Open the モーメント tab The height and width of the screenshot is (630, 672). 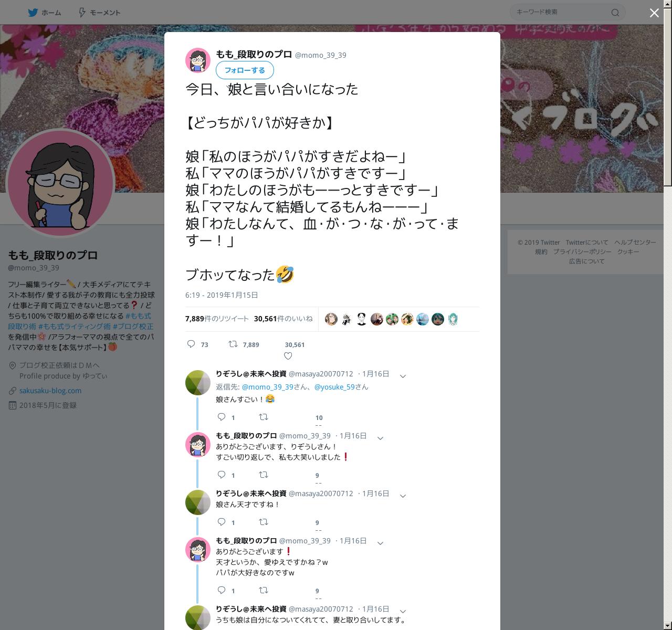[105, 13]
